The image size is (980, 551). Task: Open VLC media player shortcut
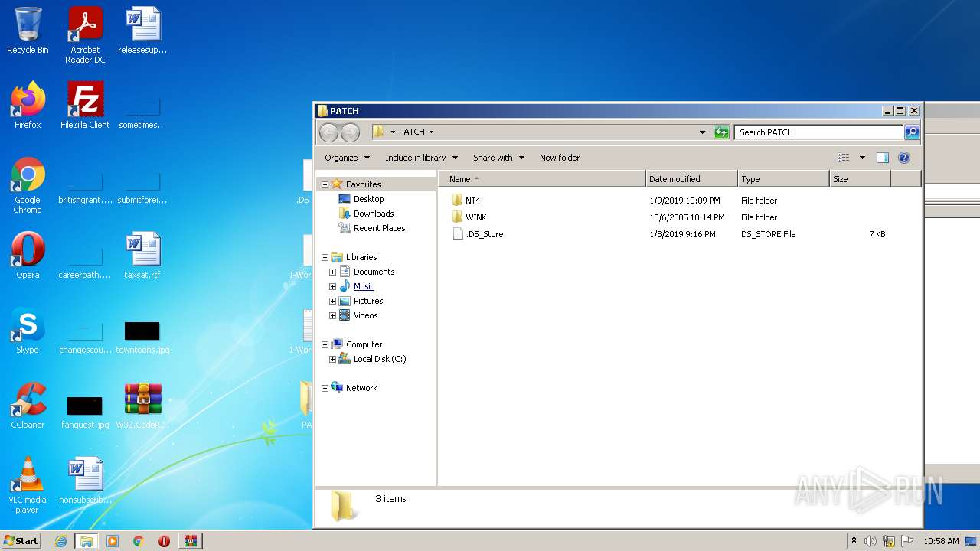[x=28, y=486]
